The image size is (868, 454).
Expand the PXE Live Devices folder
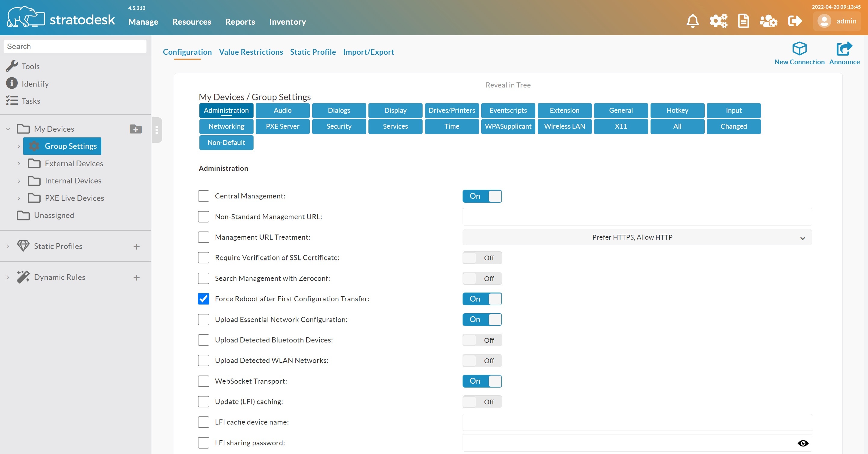coord(19,198)
